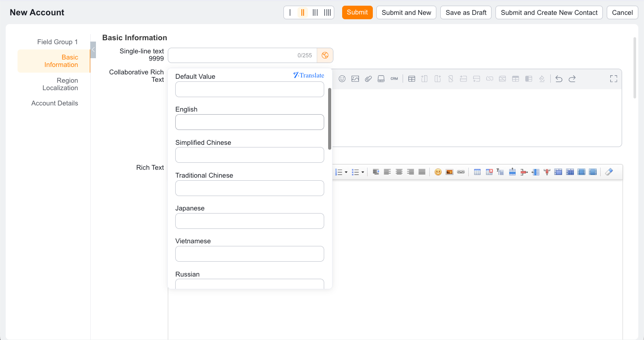Image resolution: width=644 pixels, height=340 pixels.
Task: Select two-column layout toggle
Action: coord(302,12)
